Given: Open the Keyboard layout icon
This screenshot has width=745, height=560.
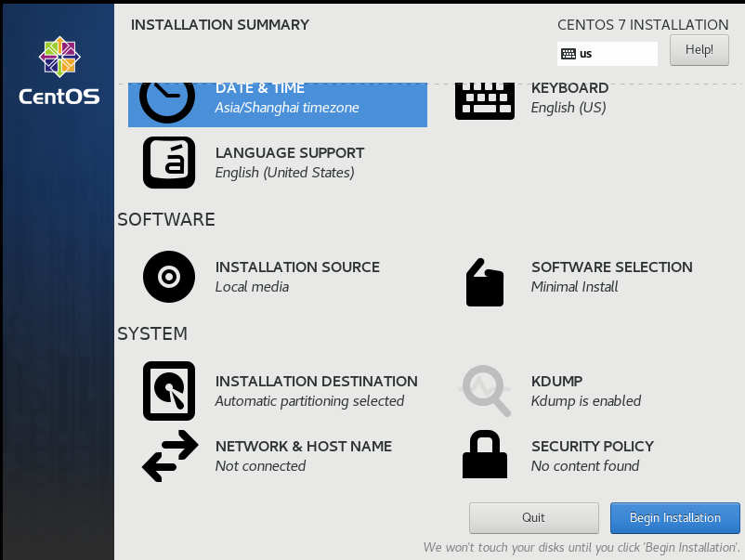Looking at the screenshot, I should 485,101.
